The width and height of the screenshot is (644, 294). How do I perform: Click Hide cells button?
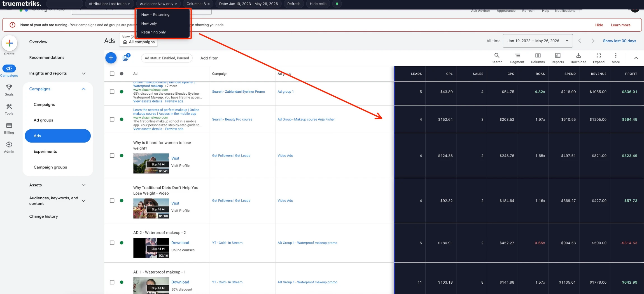318,4
